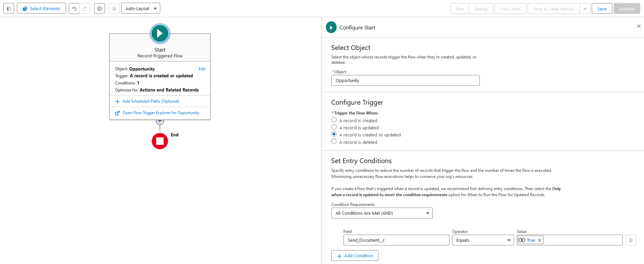Open Condition Requirements dropdown

(x=382, y=213)
